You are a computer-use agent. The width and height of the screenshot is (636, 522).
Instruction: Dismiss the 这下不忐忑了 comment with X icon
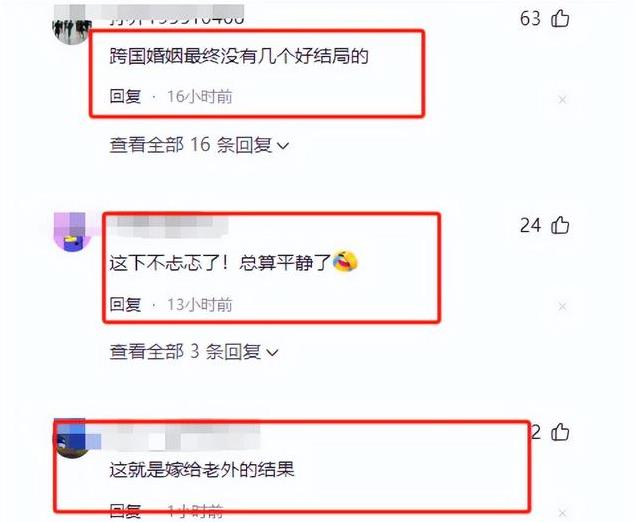click(x=562, y=306)
